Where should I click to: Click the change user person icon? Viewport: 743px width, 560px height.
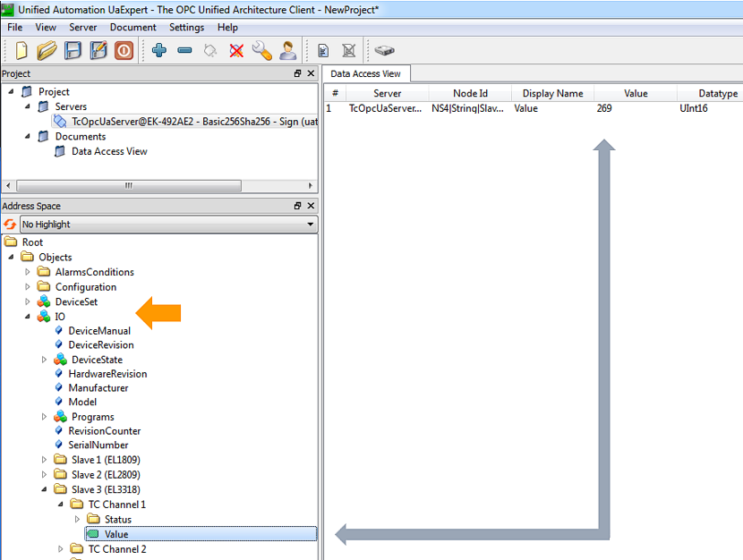point(287,50)
